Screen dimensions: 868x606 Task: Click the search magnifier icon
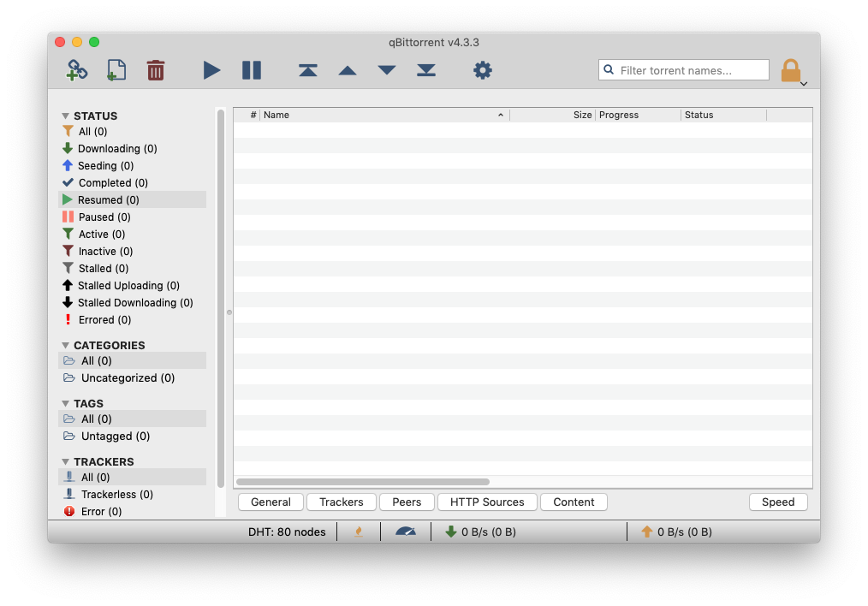(609, 69)
